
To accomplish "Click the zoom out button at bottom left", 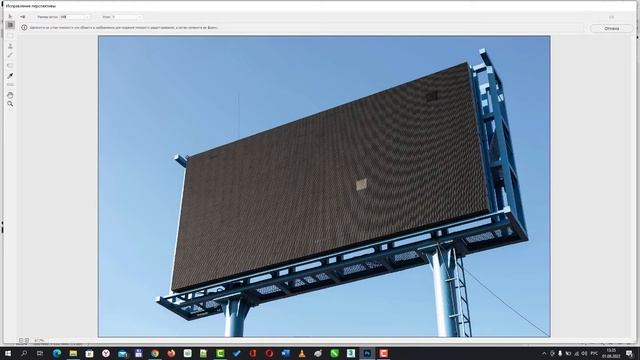I will tap(21, 340).
